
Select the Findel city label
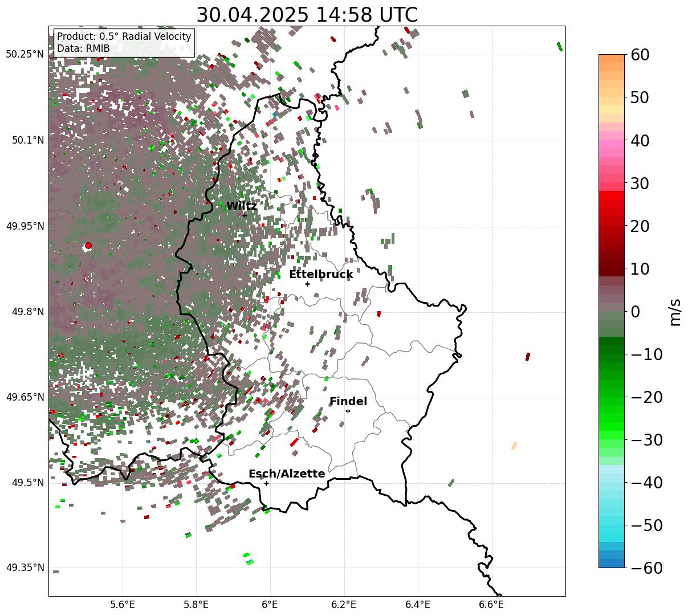[x=348, y=402]
